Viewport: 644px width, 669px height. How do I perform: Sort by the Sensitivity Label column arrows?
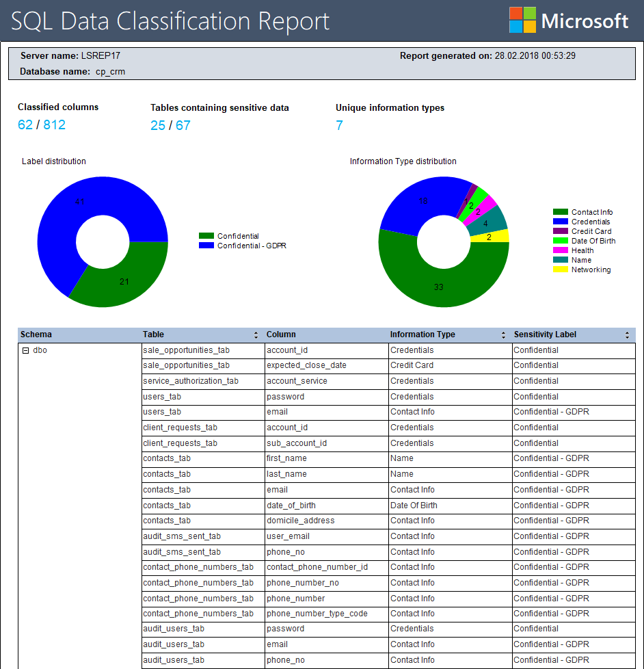click(627, 335)
